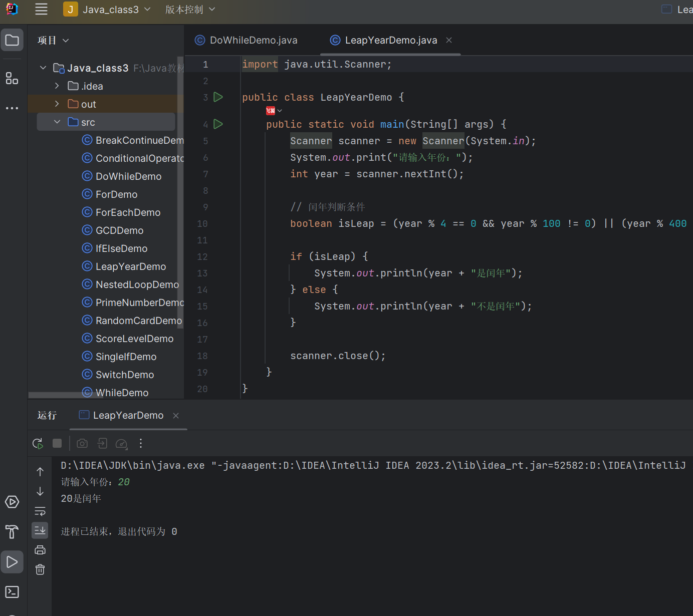Open the main hamburger menu
This screenshot has height=616, width=693.
pyautogui.click(x=41, y=10)
